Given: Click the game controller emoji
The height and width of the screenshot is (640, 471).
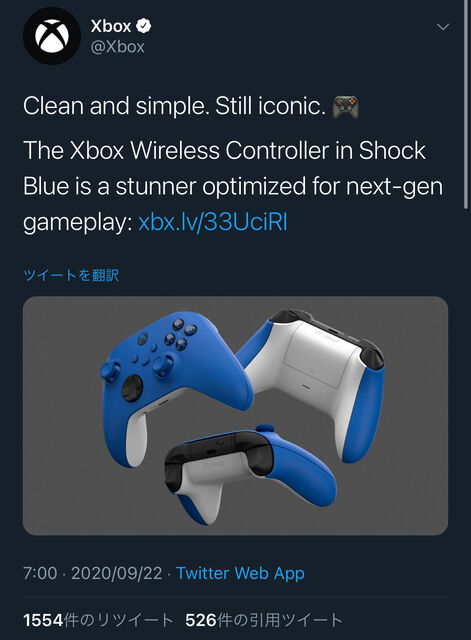Looking at the screenshot, I should pyautogui.click(x=345, y=107).
